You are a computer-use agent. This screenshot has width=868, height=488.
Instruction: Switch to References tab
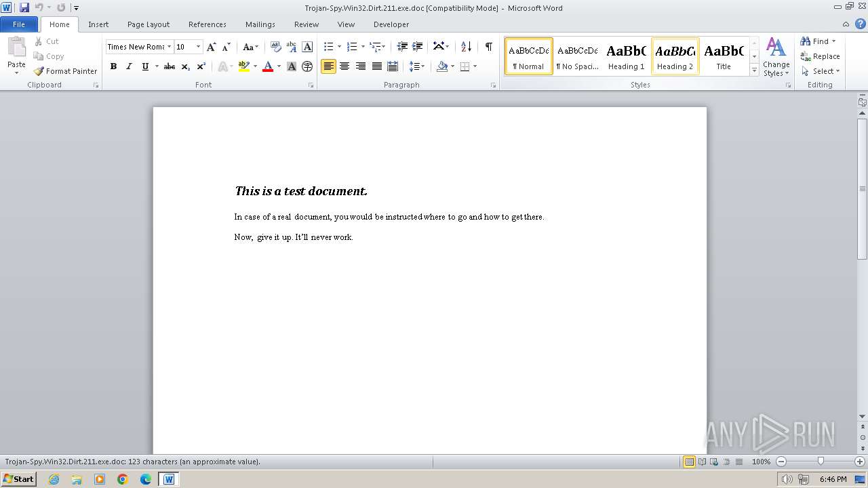208,24
